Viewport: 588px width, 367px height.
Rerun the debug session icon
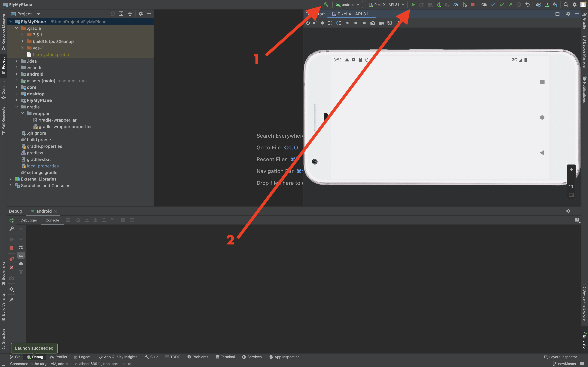pyautogui.click(x=11, y=220)
